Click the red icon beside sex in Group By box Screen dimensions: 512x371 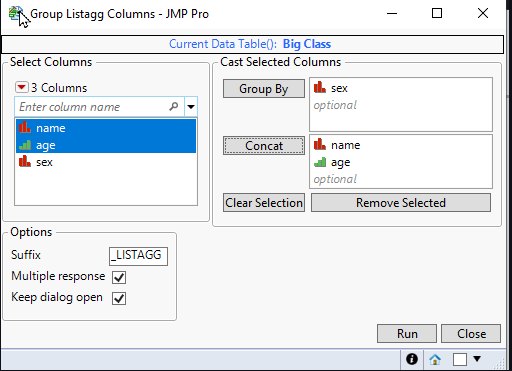pyautogui.click(x=320, y=87)
